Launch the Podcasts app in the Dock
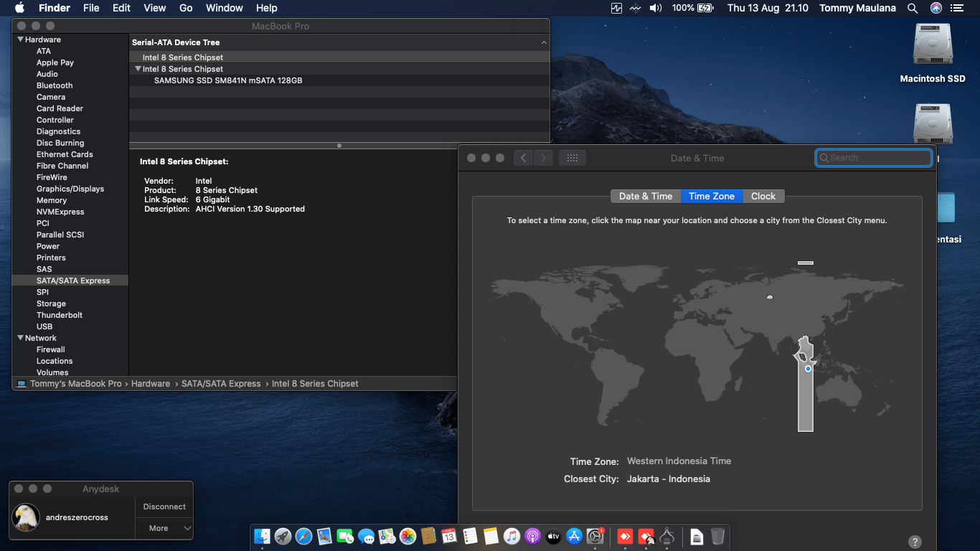The image size is (980, 551). coord(532,536)
